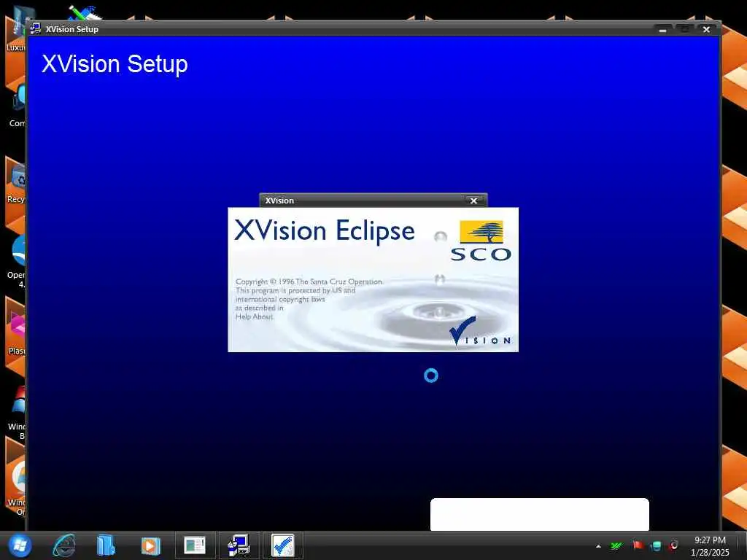Open Windows Media Player from taskbar
747x560 pixels.
[x=150, y=545]
